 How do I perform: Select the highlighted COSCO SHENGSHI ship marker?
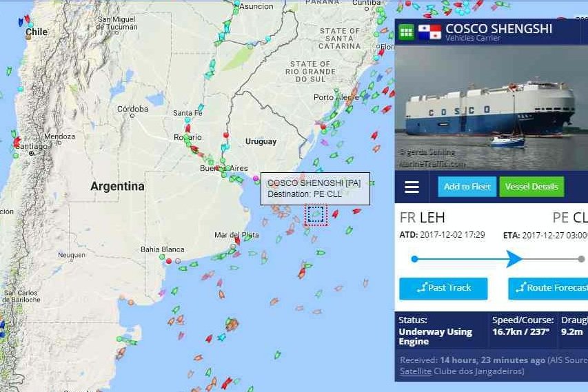click(x=316, y=215)
